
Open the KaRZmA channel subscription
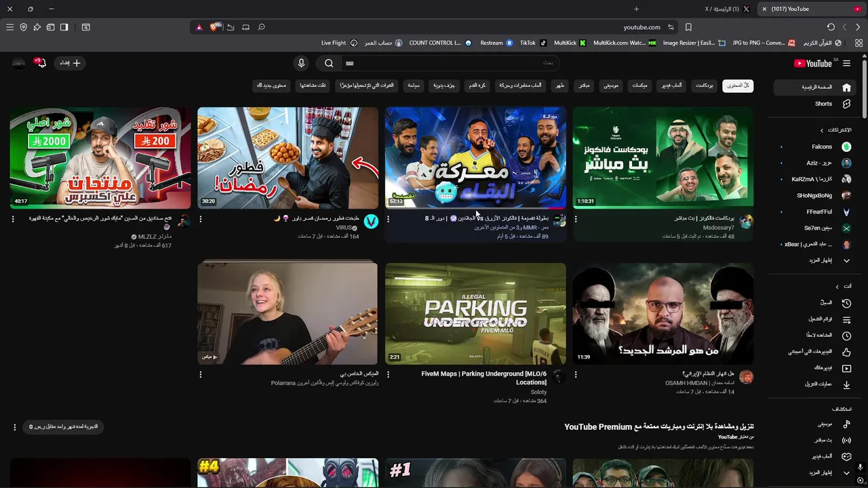coord(814,180)
